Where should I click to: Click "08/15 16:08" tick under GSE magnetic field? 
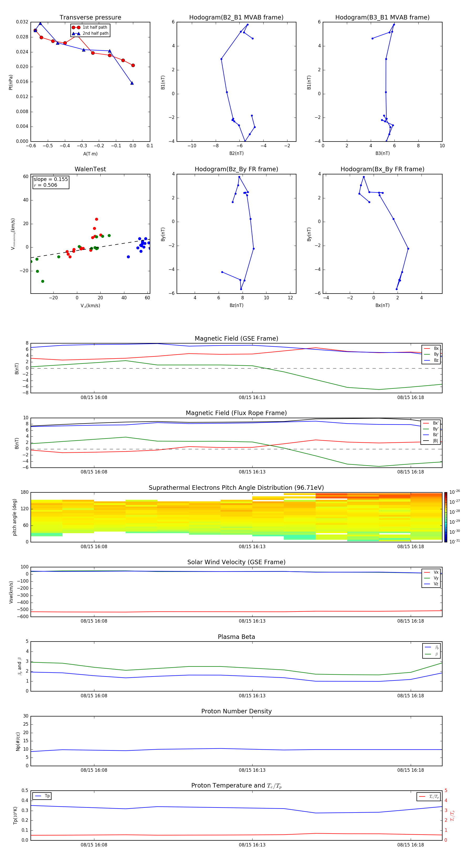click(x=94, y=398)
